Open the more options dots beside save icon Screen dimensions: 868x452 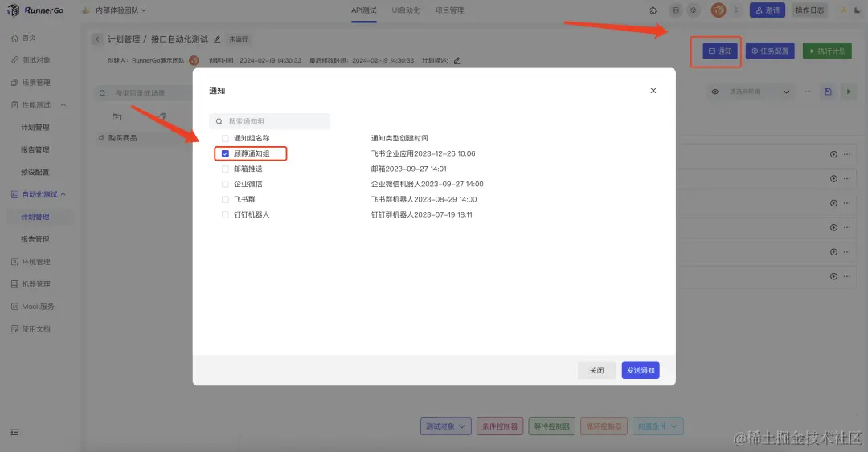(808, 92)
